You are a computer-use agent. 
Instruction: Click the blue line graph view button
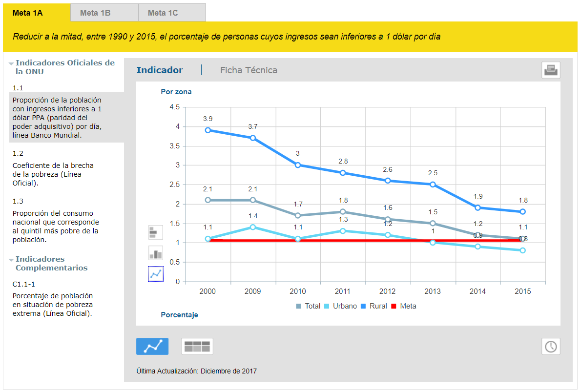(x=152, y=347)
